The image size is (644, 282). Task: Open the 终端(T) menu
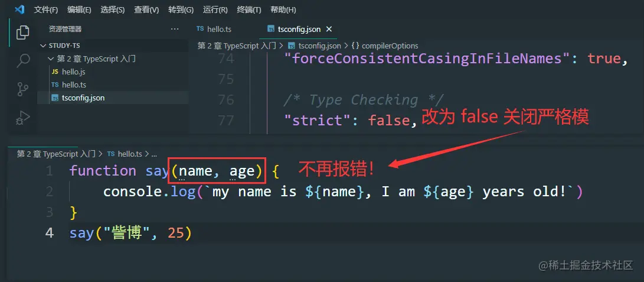(x=249, y=10)
